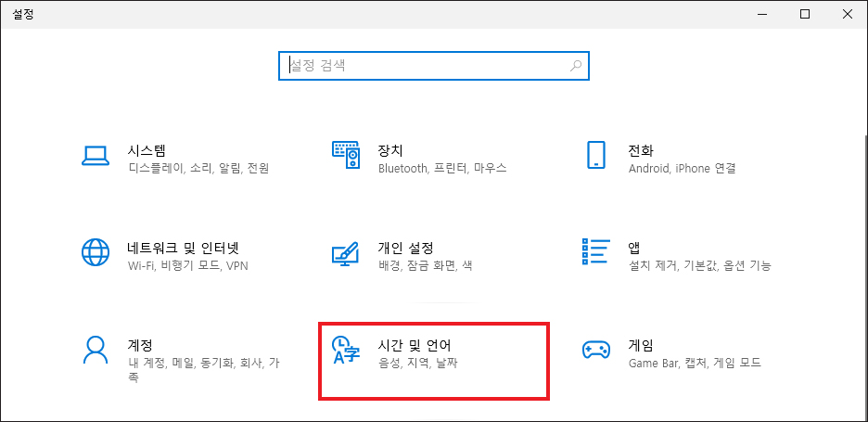This screenshot has width=868, height=422.
Task: Click the text '음성, 지역, 날짜'
Action: tap(418, 364)
